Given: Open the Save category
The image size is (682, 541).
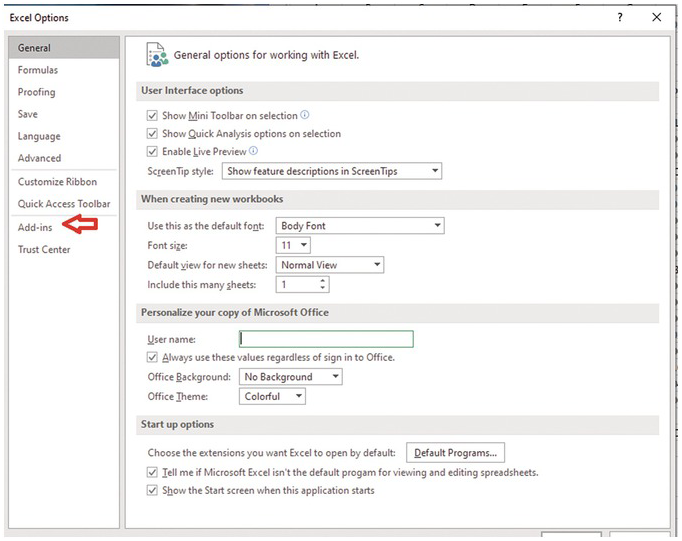Looking at the screenshot, I should (x=64, y=114).
